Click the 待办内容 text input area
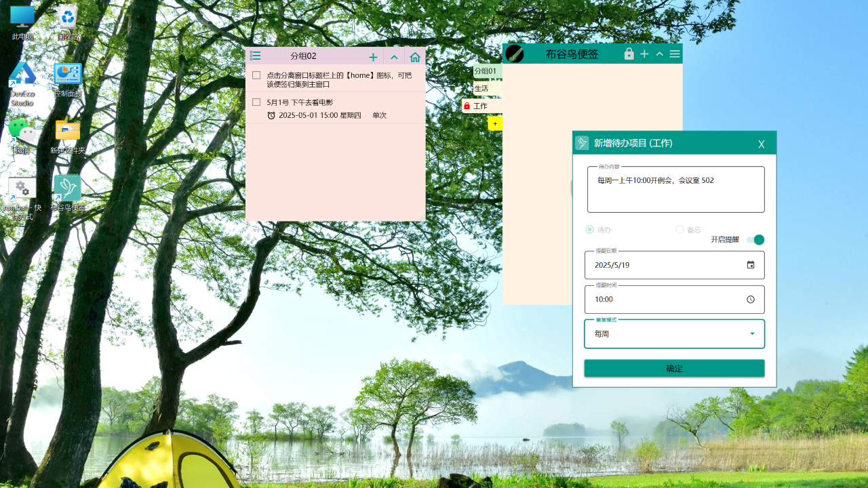 675,189
